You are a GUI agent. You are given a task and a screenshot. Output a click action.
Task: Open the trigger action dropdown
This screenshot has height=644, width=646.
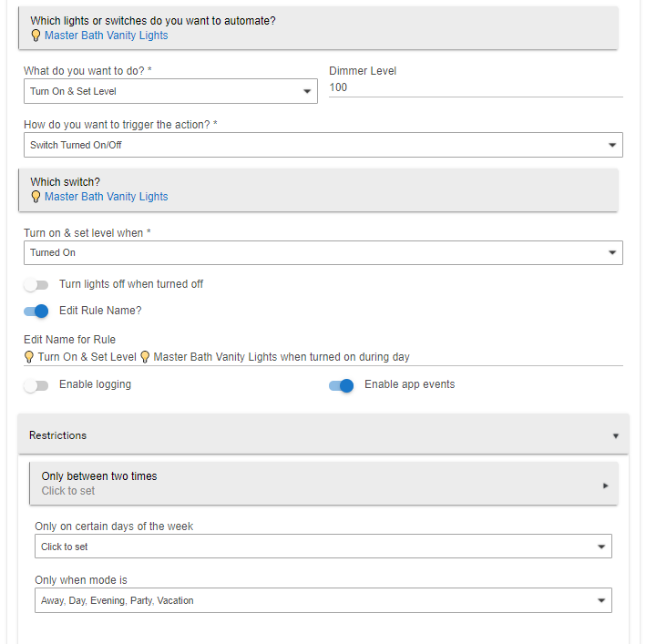coord(323,146)
